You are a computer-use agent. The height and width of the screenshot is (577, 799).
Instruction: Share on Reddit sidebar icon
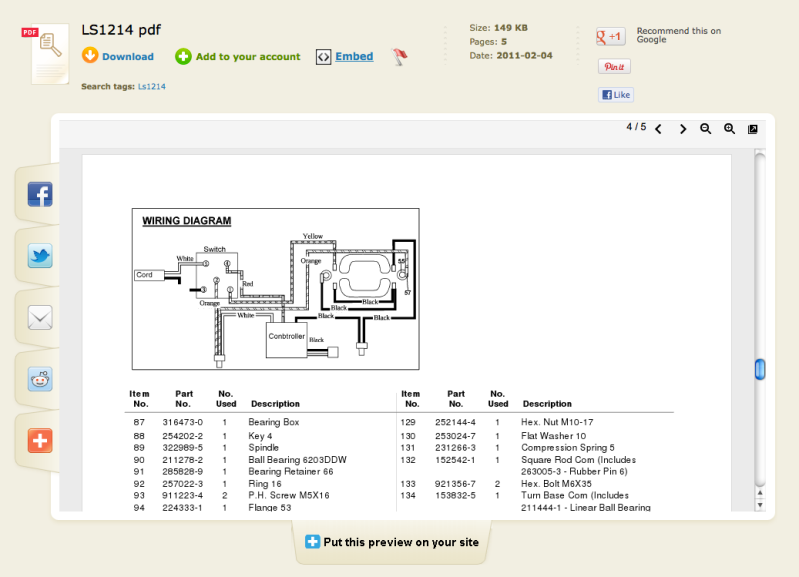pos(40,379)
